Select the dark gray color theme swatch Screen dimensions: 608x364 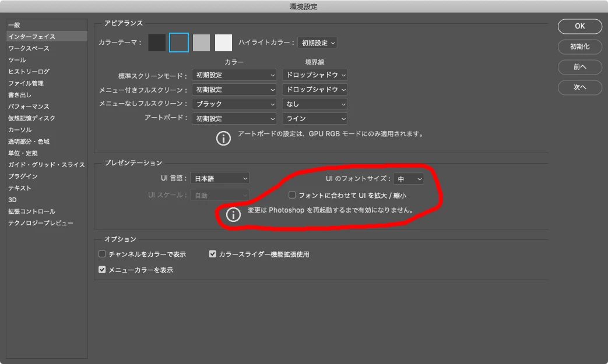(179, 43)
